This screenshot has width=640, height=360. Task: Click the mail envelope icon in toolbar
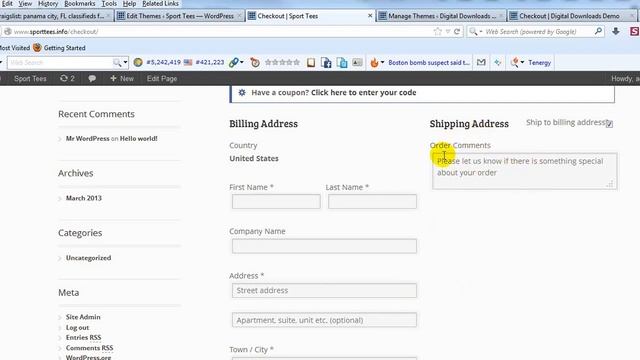tap(481, 62)
